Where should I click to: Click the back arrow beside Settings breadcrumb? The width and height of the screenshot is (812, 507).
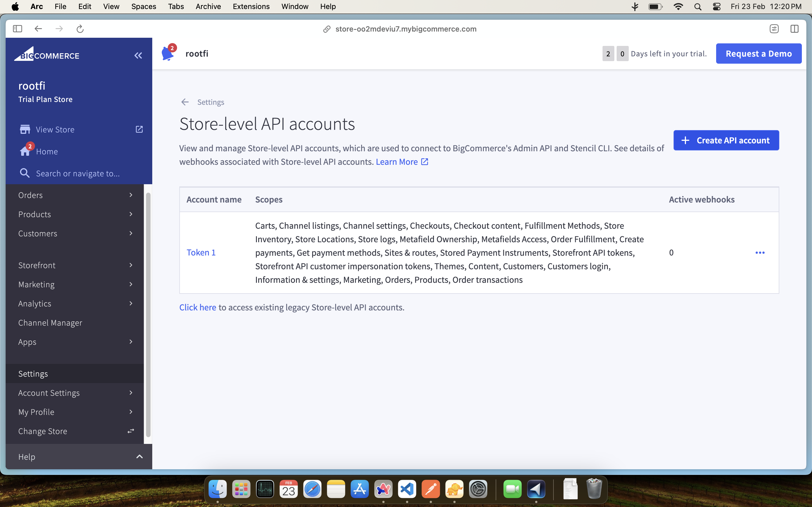pyautogui.click(x=185, y=102)
